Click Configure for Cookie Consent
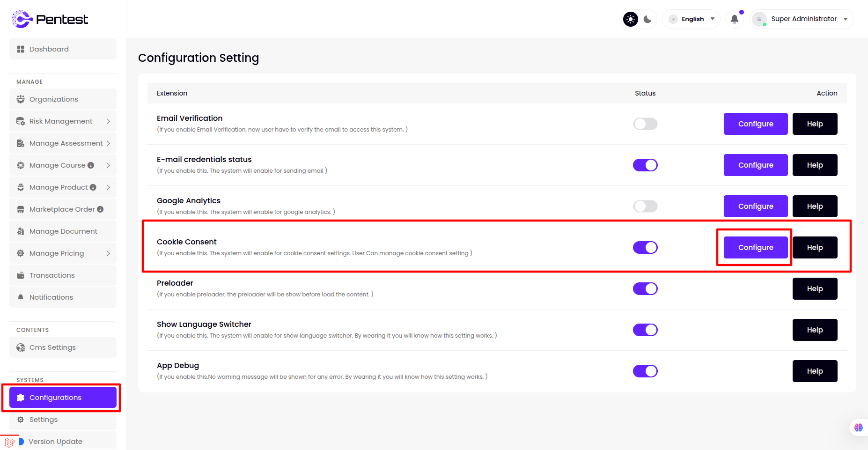Screen dimensions: 868x450 [x=755, y=248]
